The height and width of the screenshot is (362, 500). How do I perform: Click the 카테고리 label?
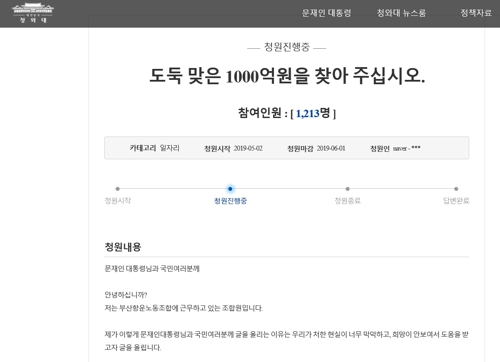pos(143,148)
